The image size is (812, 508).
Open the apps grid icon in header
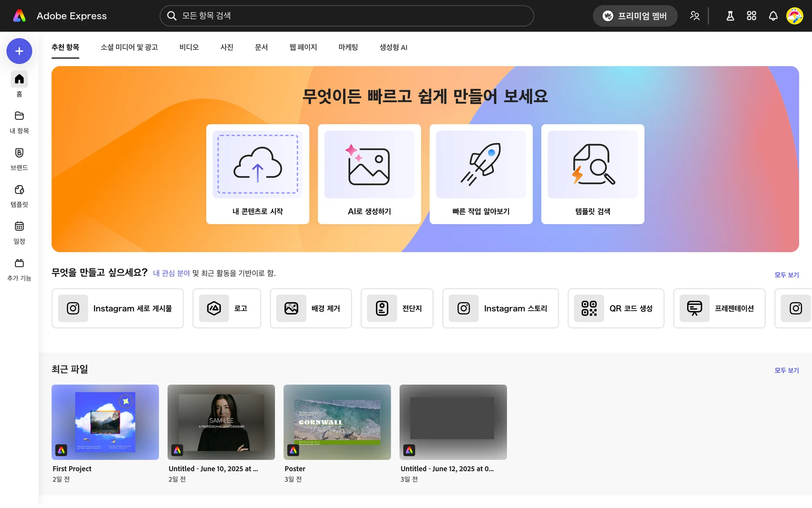tap(752, 16)
